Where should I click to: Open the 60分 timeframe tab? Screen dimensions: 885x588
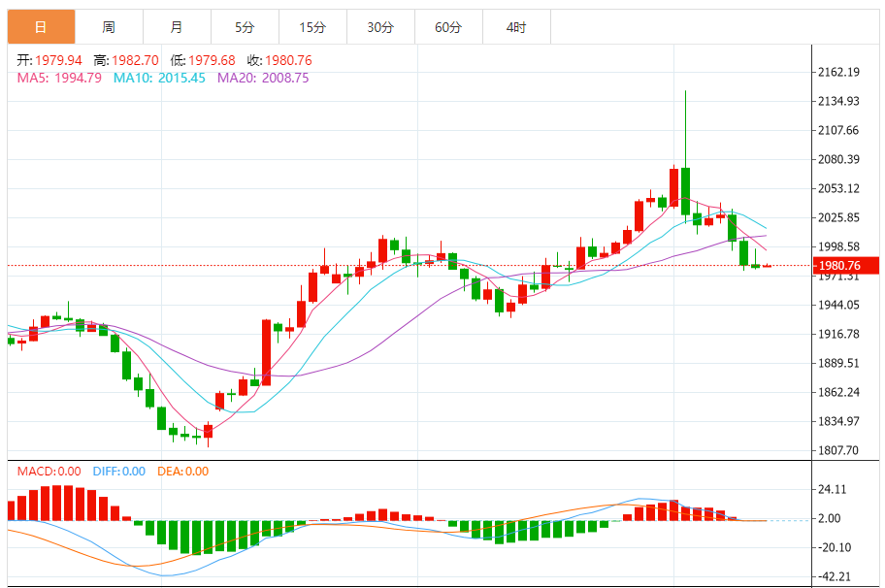click(x=448, y=26)
